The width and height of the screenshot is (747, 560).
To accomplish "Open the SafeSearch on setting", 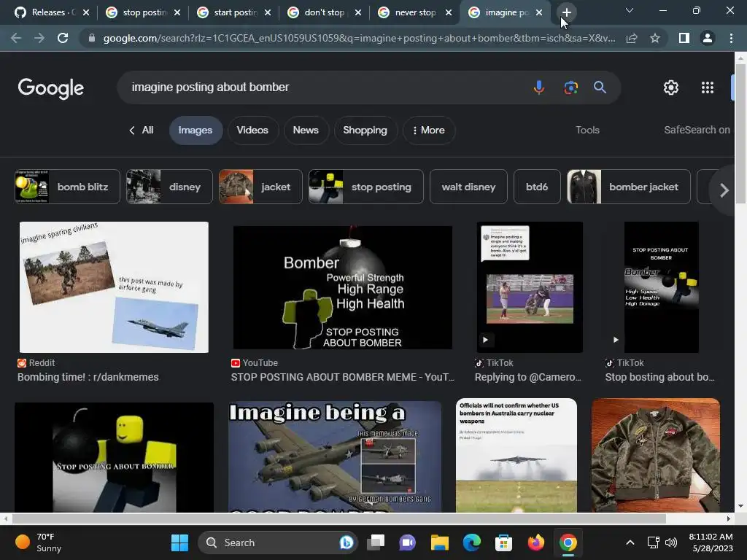I will (x=697, y=130).
